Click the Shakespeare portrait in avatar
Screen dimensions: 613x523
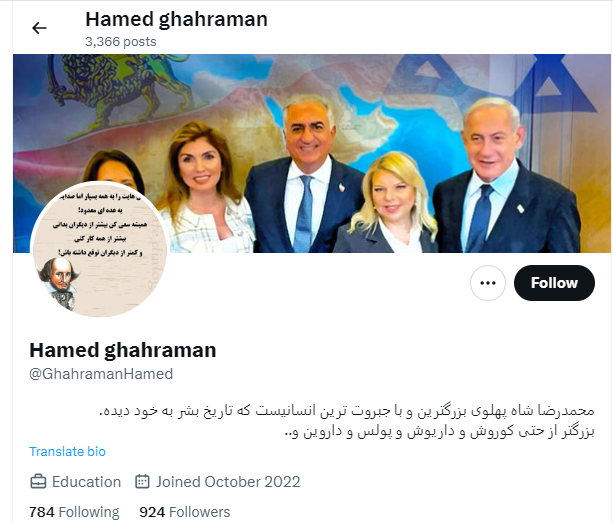(59, 281)
